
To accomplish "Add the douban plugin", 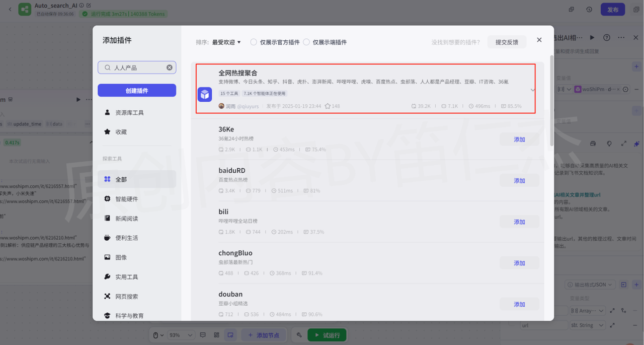I will point(519,305).
